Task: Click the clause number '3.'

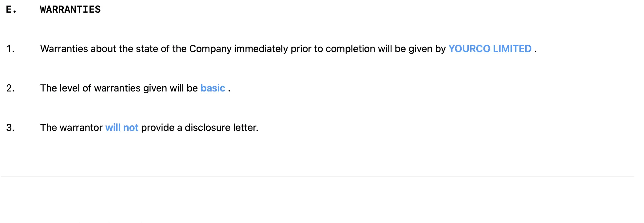Action: 10,128
